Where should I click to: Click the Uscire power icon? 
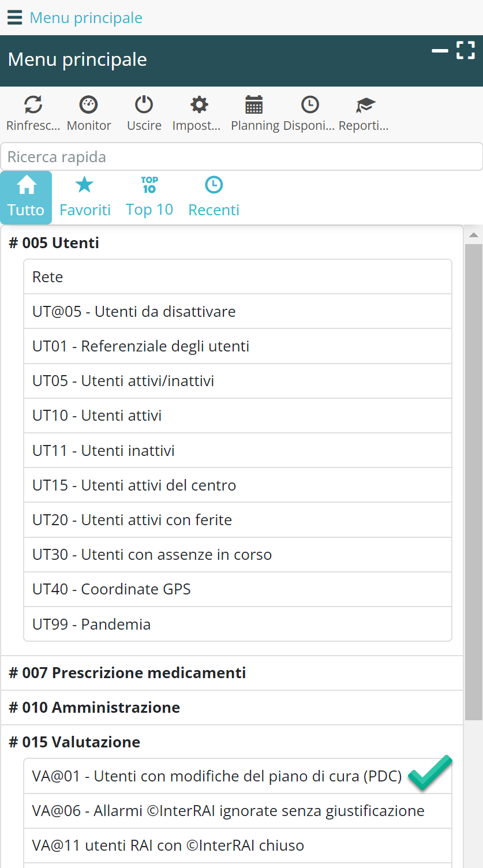click(x=144, y=105)
